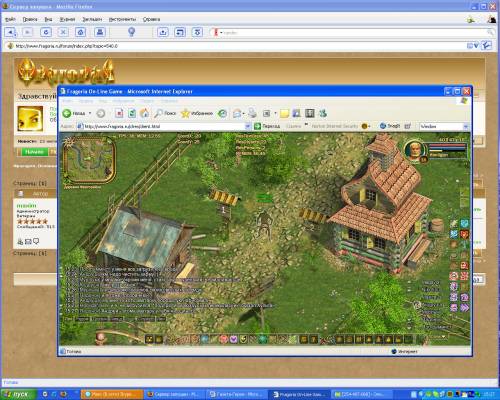This screenshot has width=500, height=400.
Task: Stop loading with Firefox's X button
Action: 63,32
